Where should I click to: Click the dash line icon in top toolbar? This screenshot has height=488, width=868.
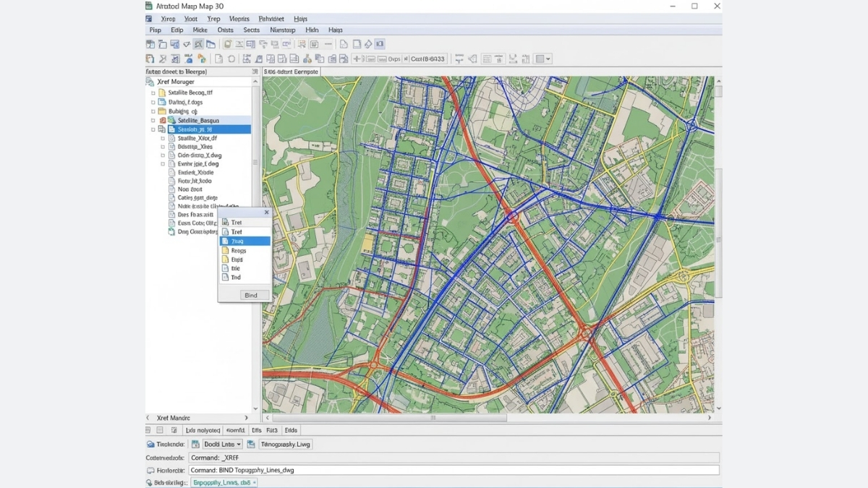328,44
